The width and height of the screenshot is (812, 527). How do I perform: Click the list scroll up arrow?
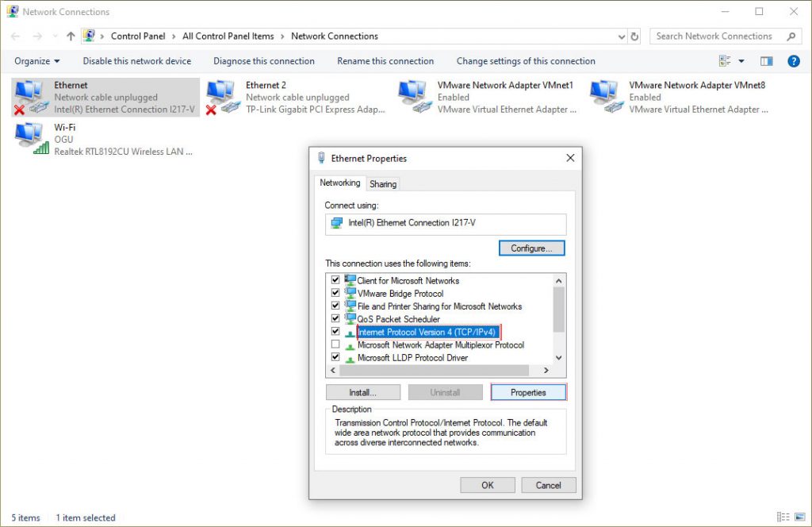[558, 281]
